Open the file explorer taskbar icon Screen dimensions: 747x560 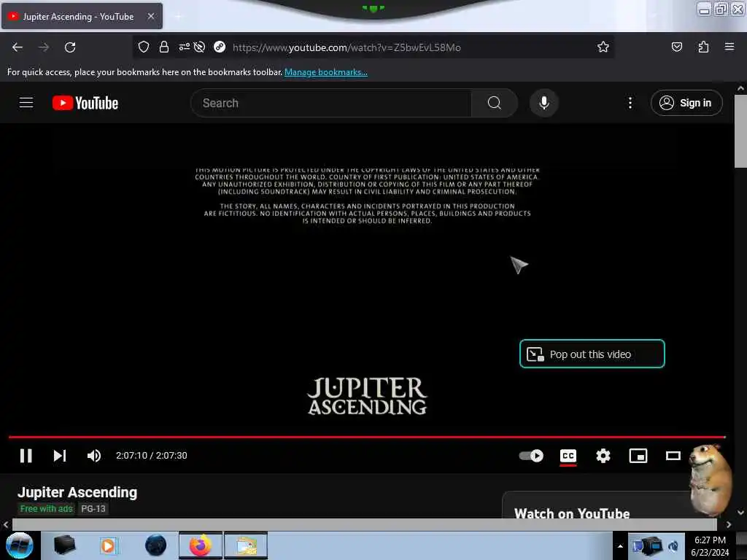[x=246, y=545]
